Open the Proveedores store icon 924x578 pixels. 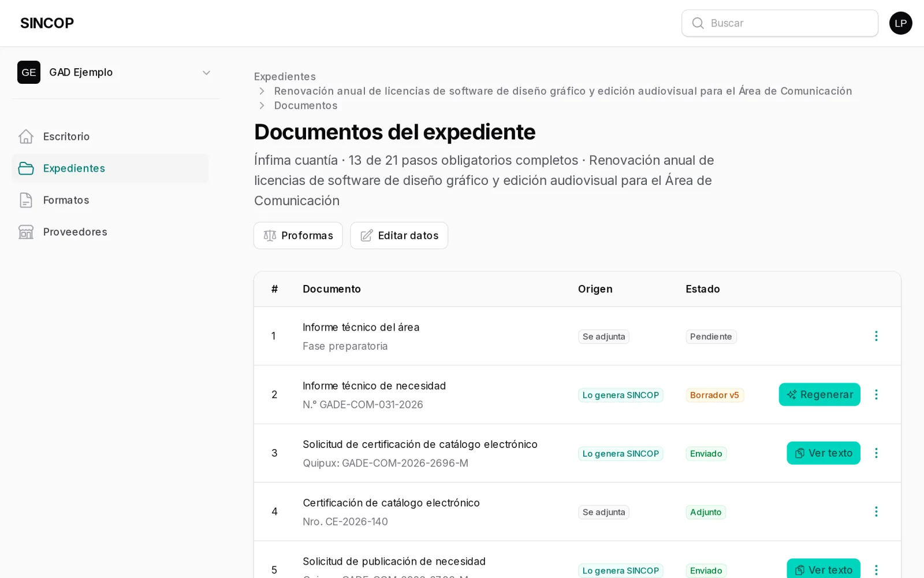point(26,232)
